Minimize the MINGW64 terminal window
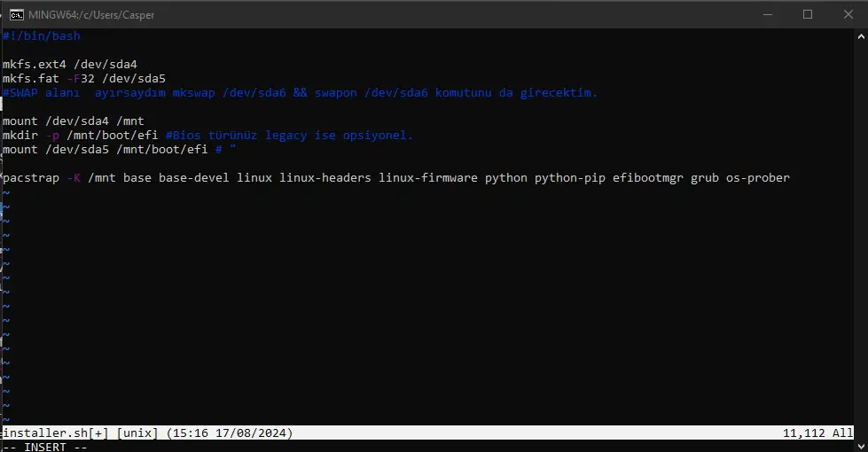Viewport: 868px width, 452px height. tap(768, 14)
